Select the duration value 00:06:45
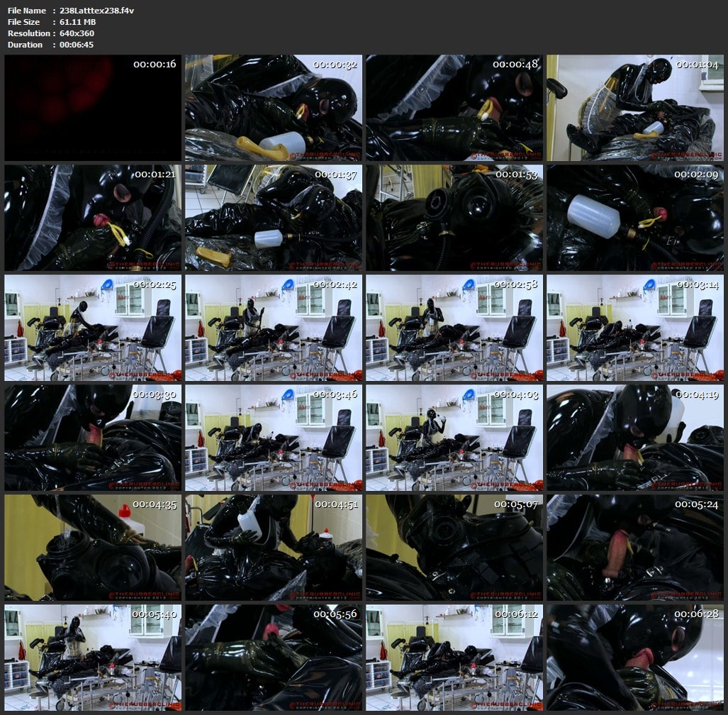Screen dimensions: 728x715 click(x=76, y=45)
